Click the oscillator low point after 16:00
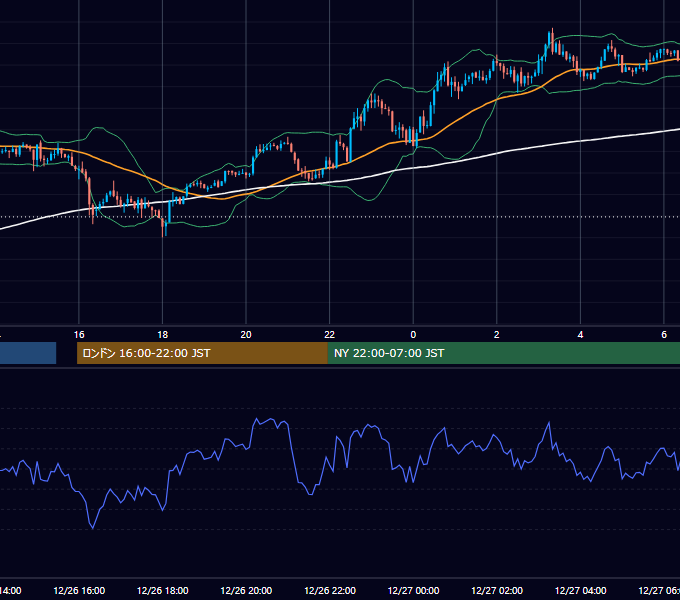 [x=93, y=528]
